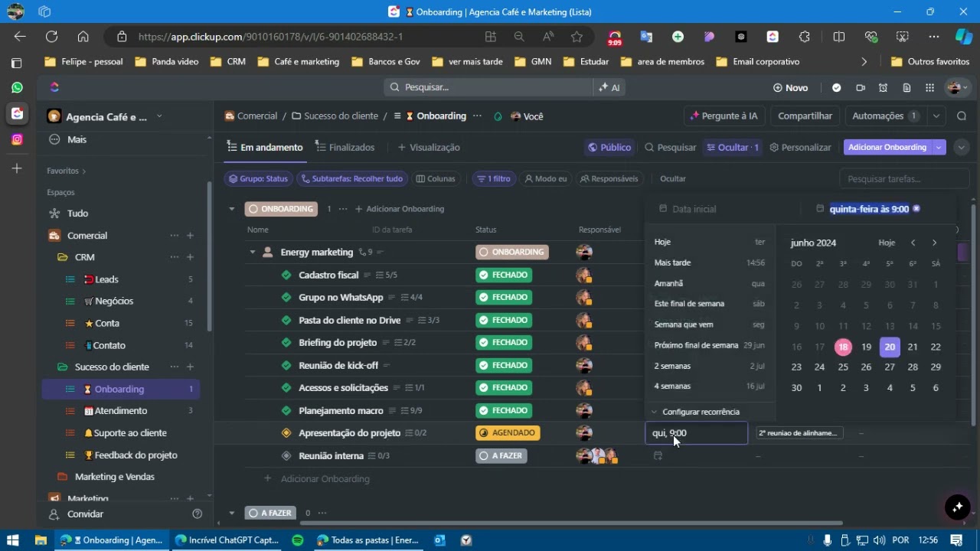Collapse the ONBOARDING status group
The image size is (980, 551).
click(232, 209)
